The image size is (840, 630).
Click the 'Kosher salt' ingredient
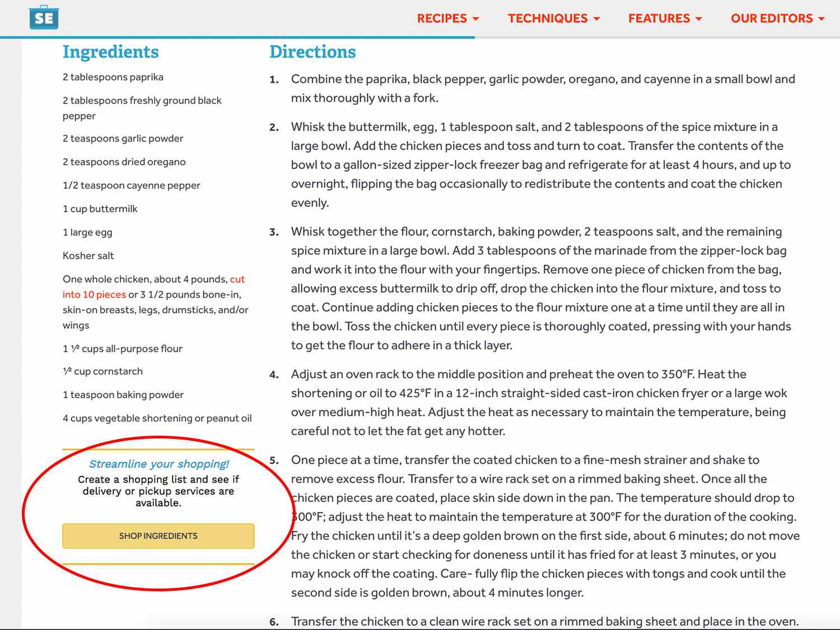88,256
